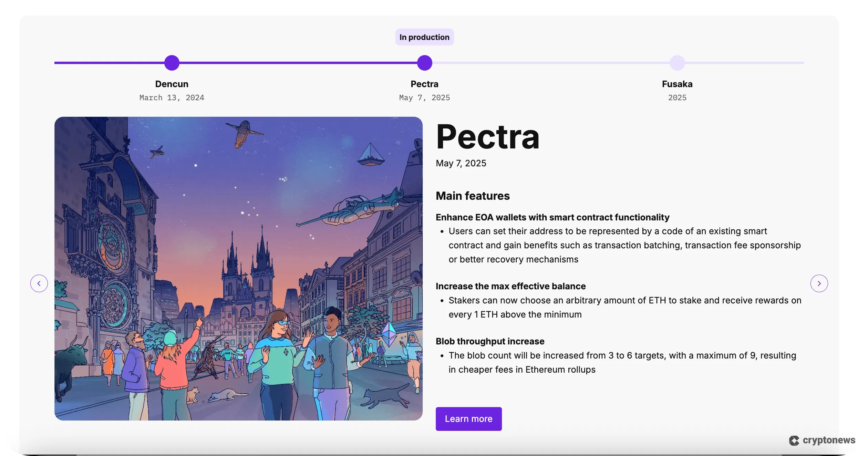Click the timeline progress bar between Dencun and Pectra
This screenshot has height=456, width=868.
(x=298, y=63)
